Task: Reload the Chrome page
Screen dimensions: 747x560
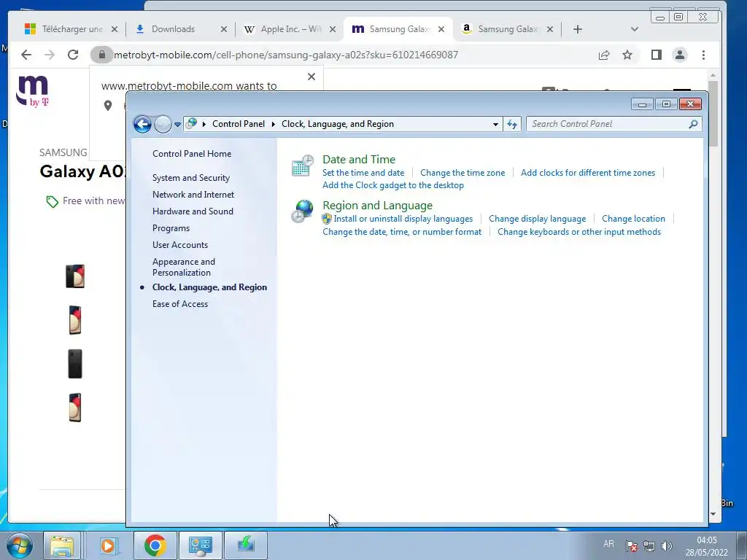Action: (x=73, y=55)
